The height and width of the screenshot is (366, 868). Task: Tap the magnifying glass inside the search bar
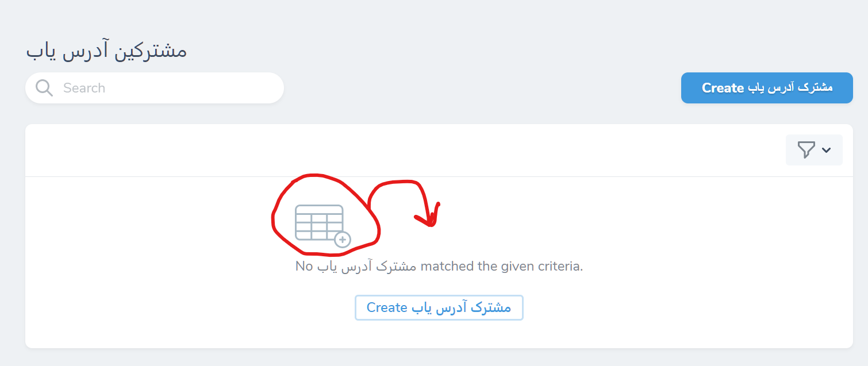click(x=44, y=87)
